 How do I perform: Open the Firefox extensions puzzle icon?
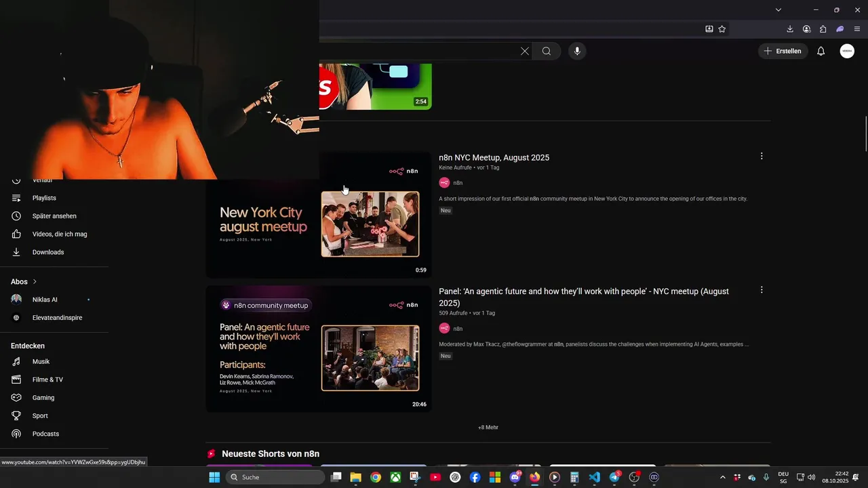click(x=823, y=29)
